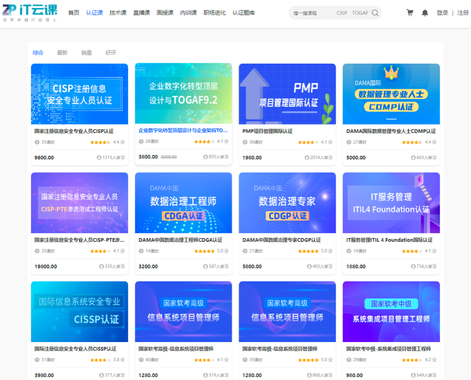Open the DAMA CDMP认证 course title
The height and width of the screenshot is (380, 471).
pos(391,131)
